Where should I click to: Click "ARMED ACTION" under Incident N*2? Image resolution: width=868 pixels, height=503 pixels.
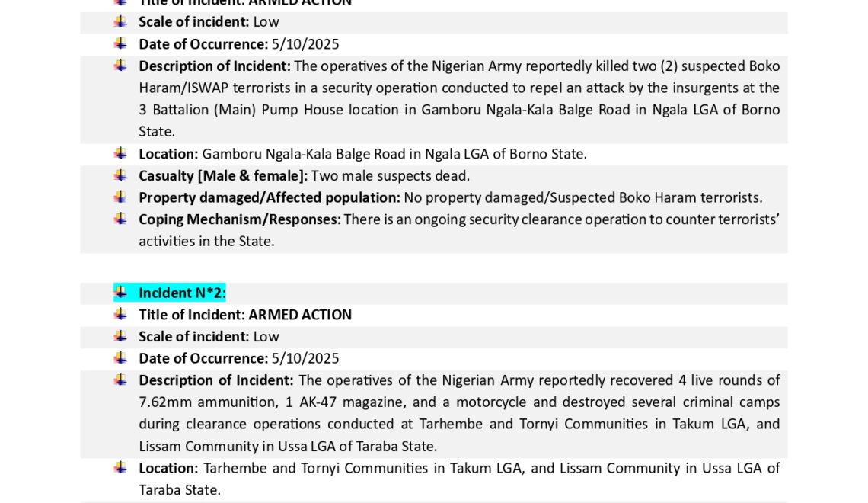point(300,315)
